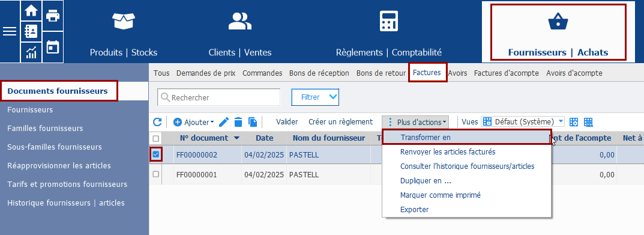This screenshot has width=644, height=235.
Task: Click PASTELL in row FF00000001
Action: [304, 174]
